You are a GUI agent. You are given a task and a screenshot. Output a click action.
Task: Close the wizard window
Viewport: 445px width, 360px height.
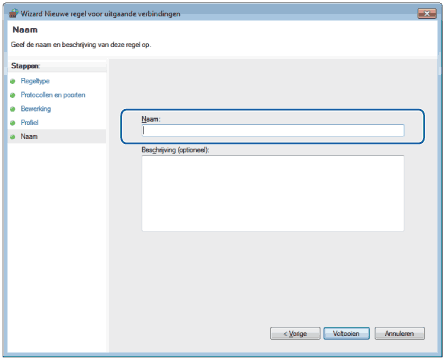(427, 14)
